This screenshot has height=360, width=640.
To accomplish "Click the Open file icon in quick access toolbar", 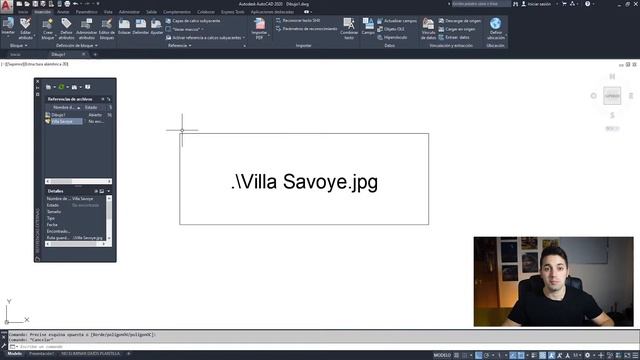I will point(27,4).
